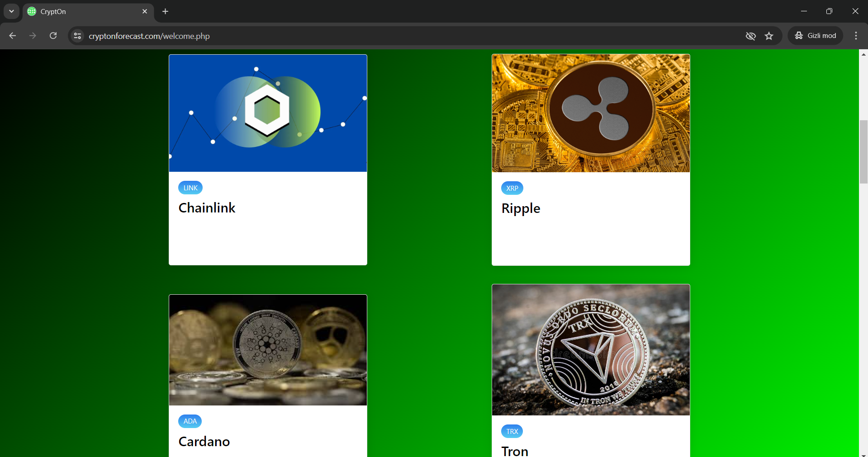Click the scrollbar up arrow
Image resolution: width=868 pixels, height=457 pixels.
863,54
